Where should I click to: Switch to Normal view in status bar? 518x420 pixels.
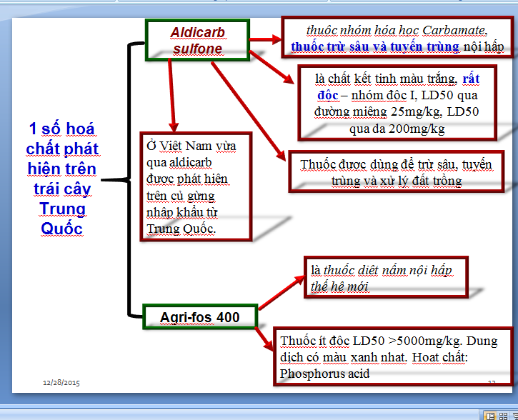click(x=491, y=415)
